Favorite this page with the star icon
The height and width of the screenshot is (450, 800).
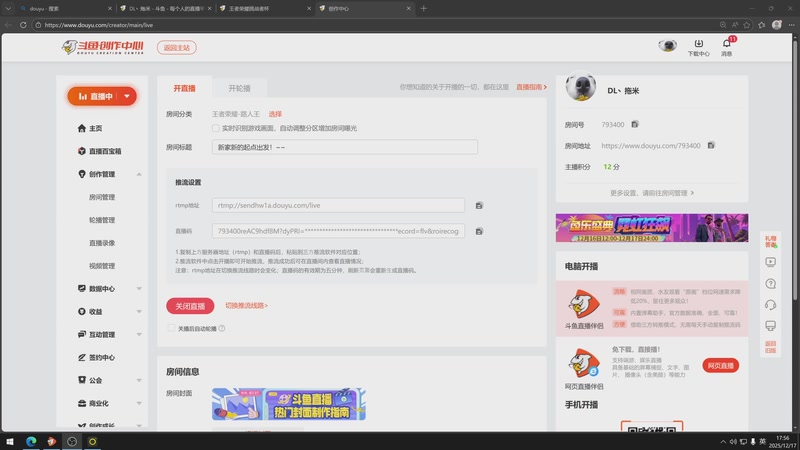pos(747,24)
